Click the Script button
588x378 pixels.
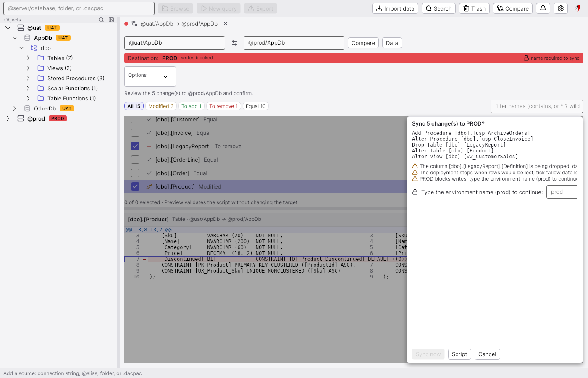(x=459, y=354)
